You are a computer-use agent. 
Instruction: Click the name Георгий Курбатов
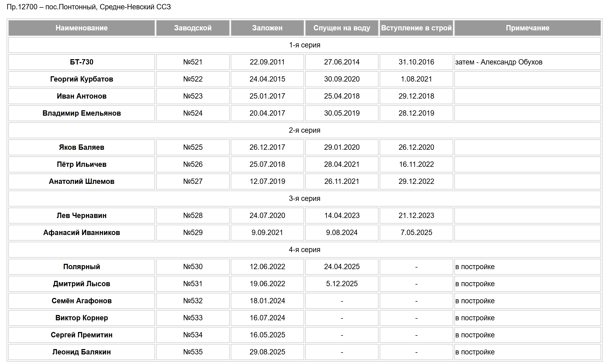click(x=81, y=79)
